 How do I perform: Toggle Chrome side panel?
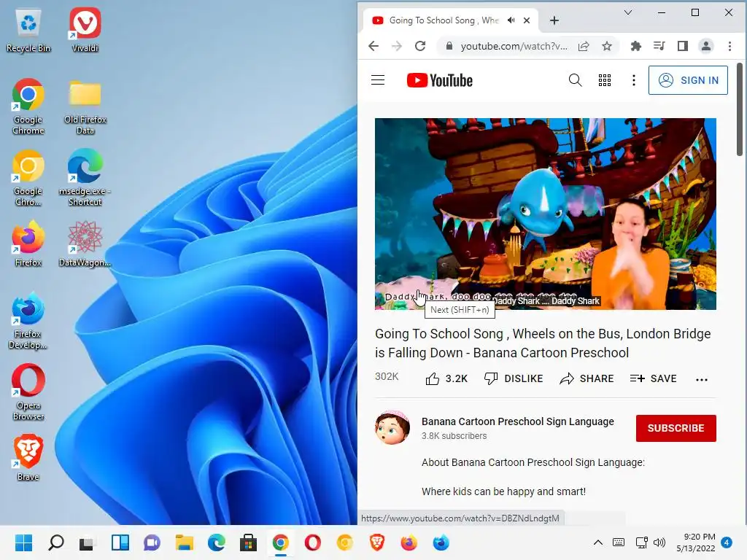[683, 46]
